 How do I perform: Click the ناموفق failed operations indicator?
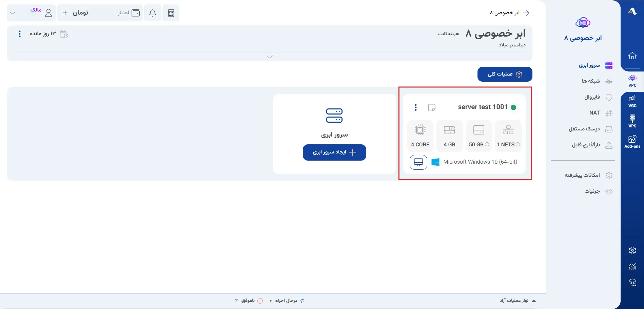click(249, 301)
